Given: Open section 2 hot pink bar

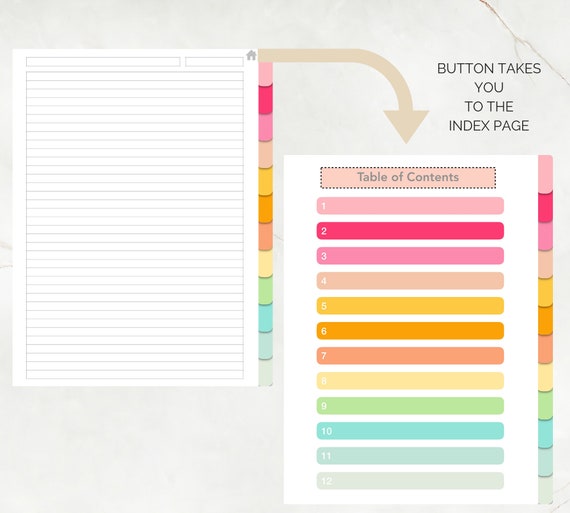Looking at the screenshot, I should point(410,231).
